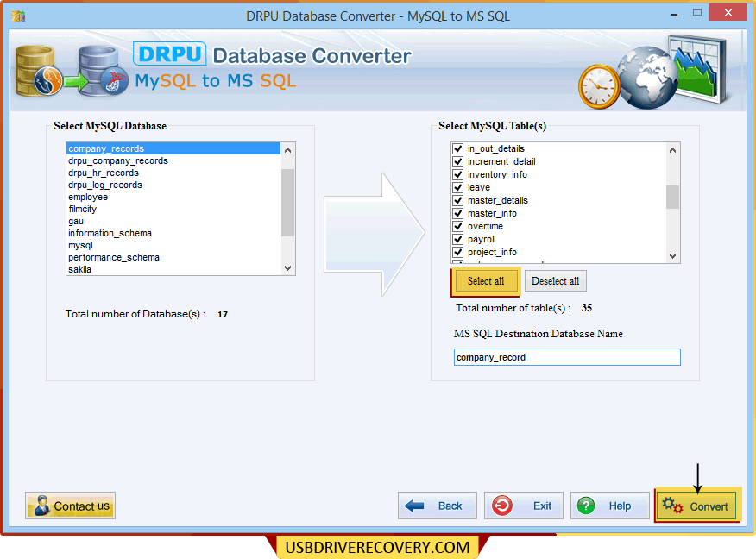756x559 pixels.
Task: Select company_records database
Action: [173, 148]
